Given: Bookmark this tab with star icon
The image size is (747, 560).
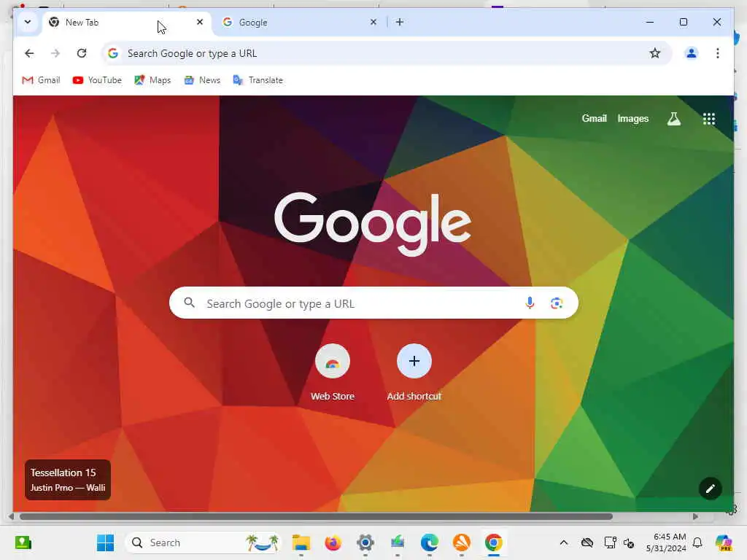Looking at the screenshot, I should pyautogui.click(x=655, y=53).
